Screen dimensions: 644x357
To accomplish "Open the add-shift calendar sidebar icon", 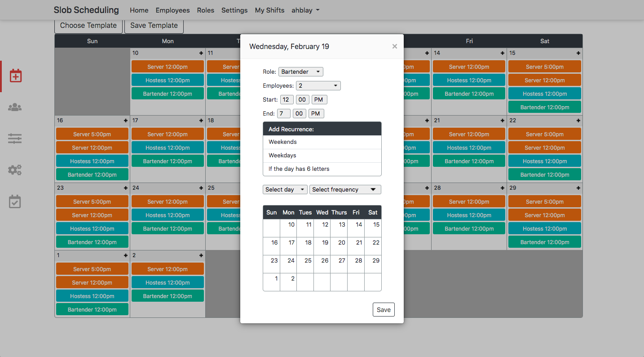I will click(x=15, y=76).
